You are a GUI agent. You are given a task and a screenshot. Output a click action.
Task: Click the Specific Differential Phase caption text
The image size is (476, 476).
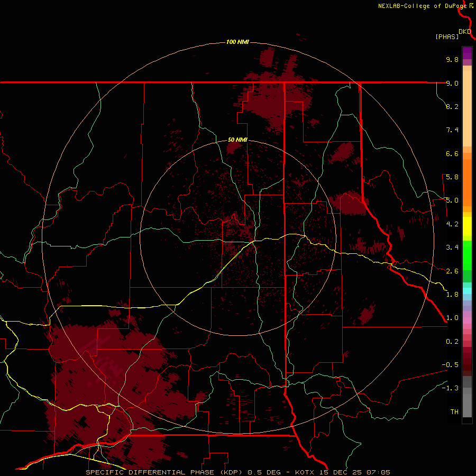click(238, 472)
